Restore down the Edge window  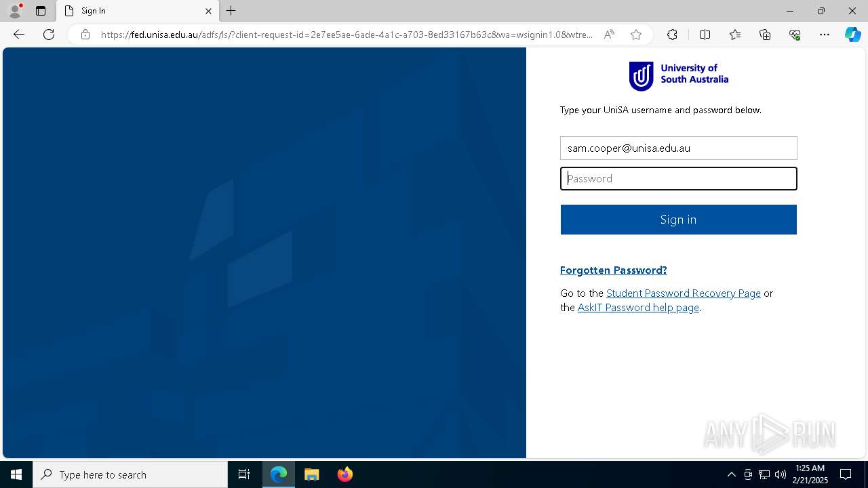tap(821, 11)
